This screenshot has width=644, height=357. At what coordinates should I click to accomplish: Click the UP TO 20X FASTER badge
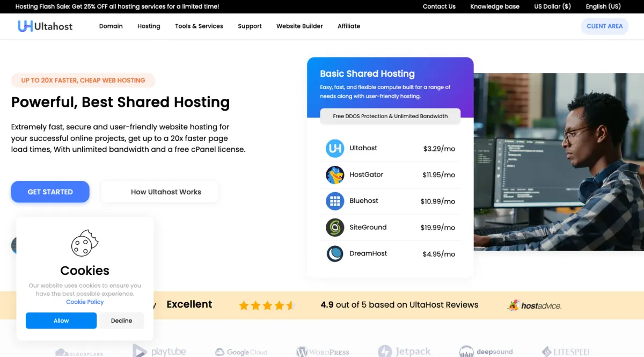click(x=83, y=80)
